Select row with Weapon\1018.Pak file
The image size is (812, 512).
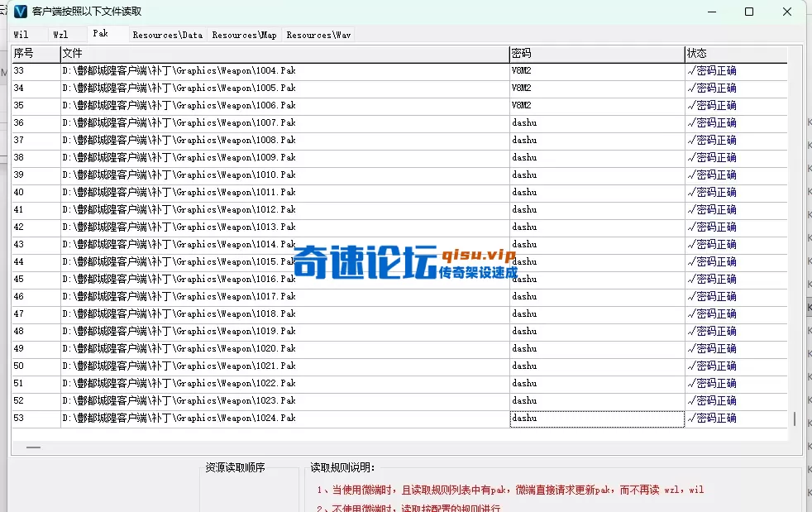click(x=399, y=314)
